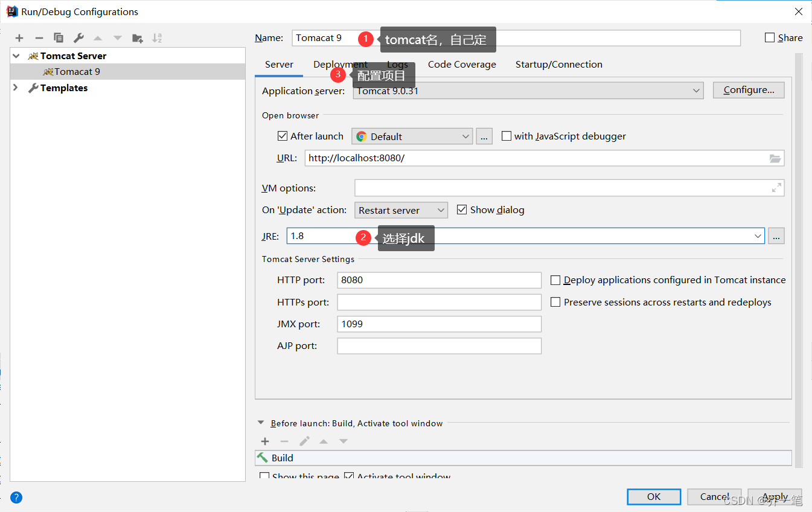The image size is (812, 512).
Task: Open On 'Update' action Restart server dropdown
Action: click(401, 210)
